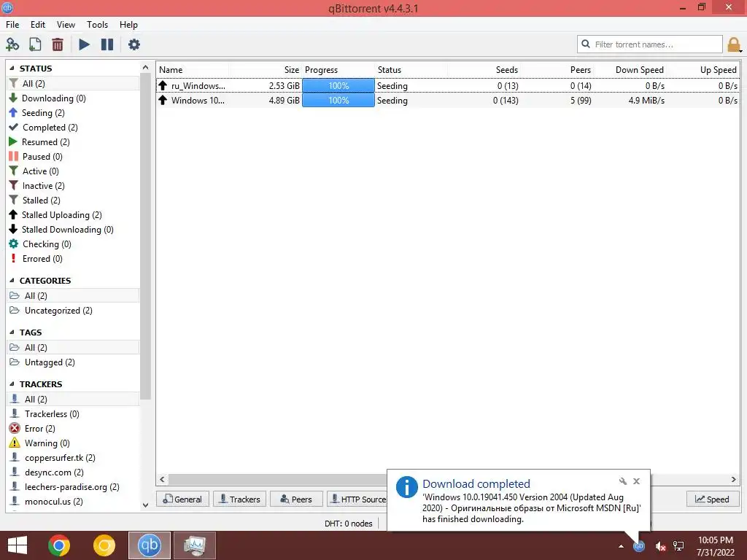Select the Inactive (2) status filter

[x=74, y=186]
